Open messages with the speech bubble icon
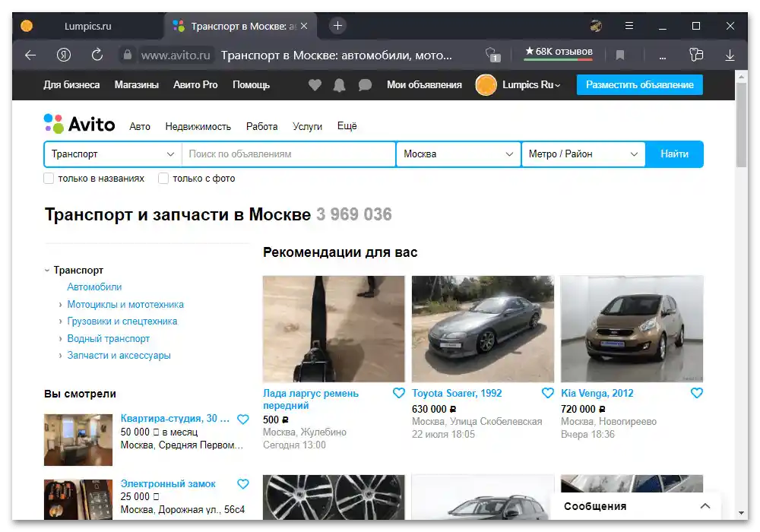 pos(365,85)
